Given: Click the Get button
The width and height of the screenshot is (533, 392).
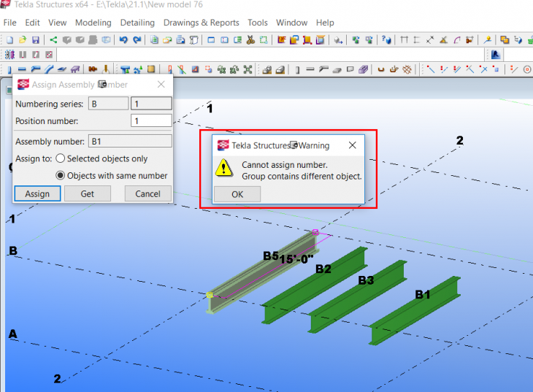Looking at the screenshot, I should tap(87, 193).
